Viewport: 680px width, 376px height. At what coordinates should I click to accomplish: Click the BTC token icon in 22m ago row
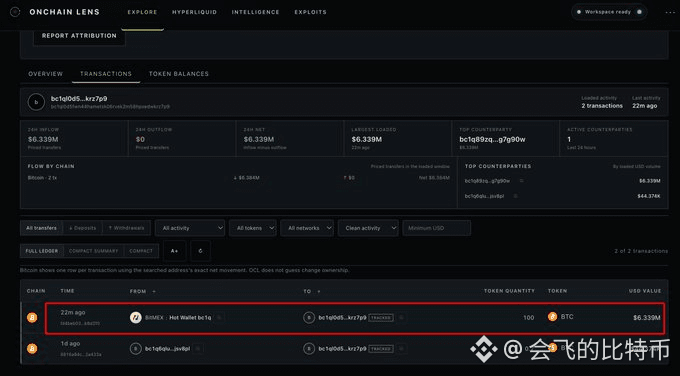point(552,317)
